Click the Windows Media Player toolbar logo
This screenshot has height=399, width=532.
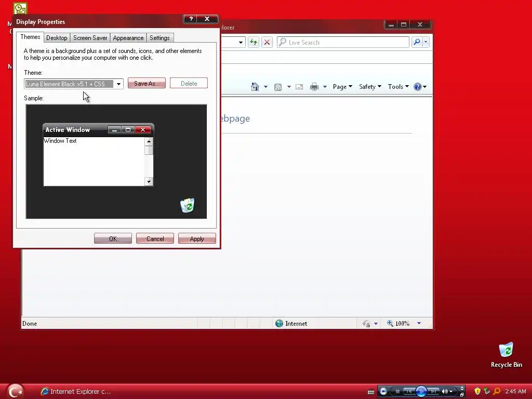tap(383, 392)
